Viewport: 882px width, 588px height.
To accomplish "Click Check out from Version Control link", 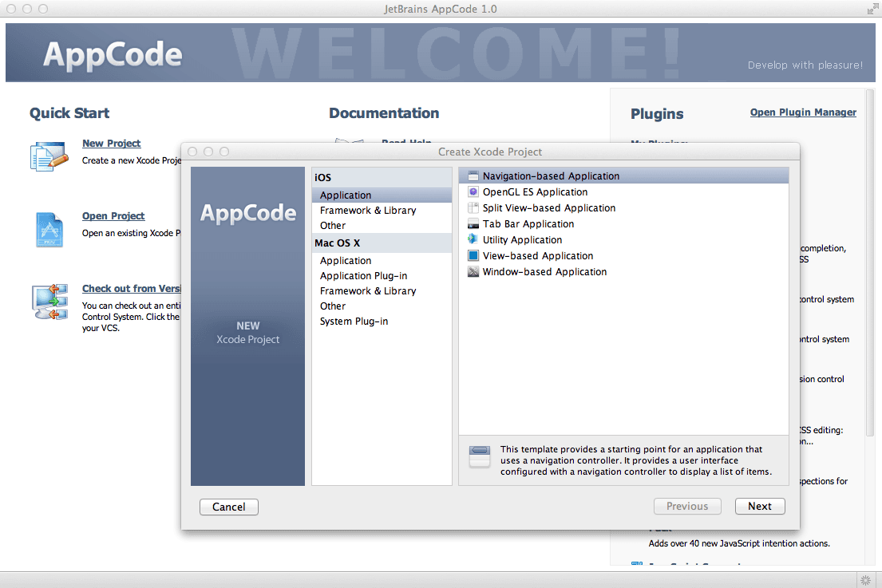I will coord(131,288).
